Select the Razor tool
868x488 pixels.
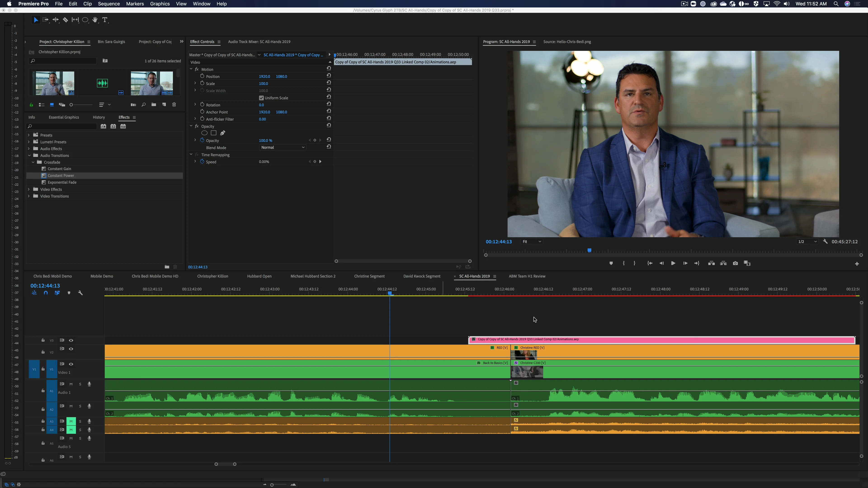[x=65, y=20]
